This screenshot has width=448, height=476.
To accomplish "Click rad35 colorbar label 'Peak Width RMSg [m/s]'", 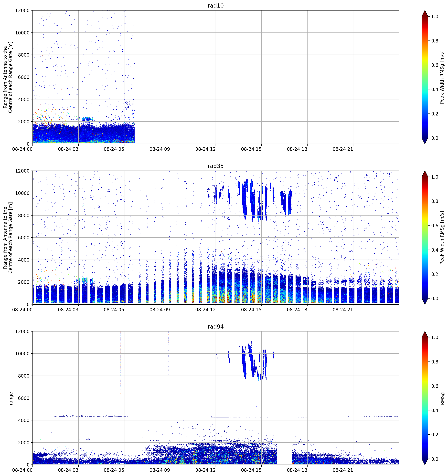I will [442, 238].
